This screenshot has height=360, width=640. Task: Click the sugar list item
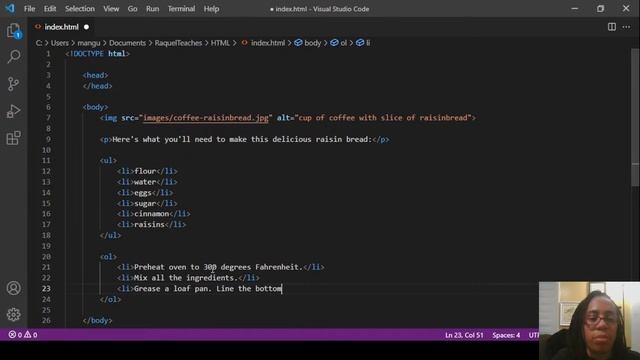147,203
